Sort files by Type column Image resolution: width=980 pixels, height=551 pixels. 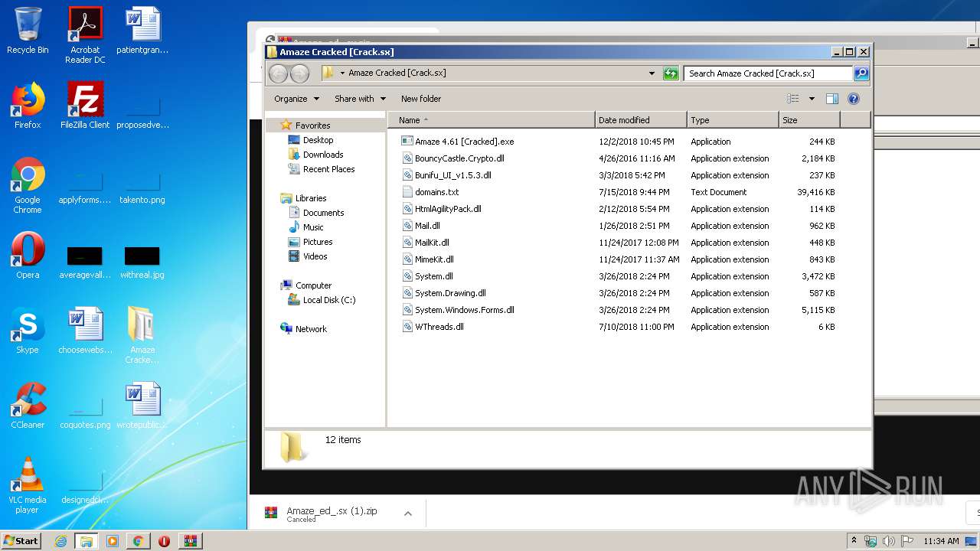tap(732, 120)
